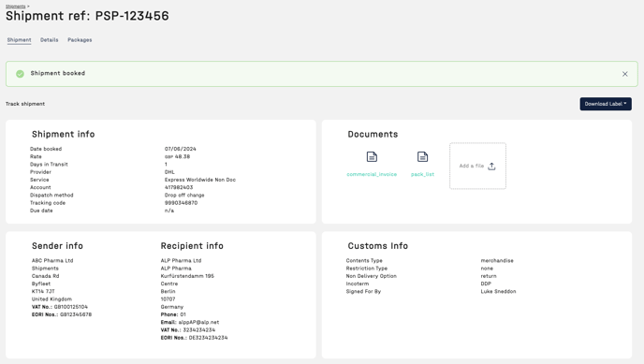This screenshot has height=364, width=644.
Task: Click the Track shipment link
Action: (25, 104)
